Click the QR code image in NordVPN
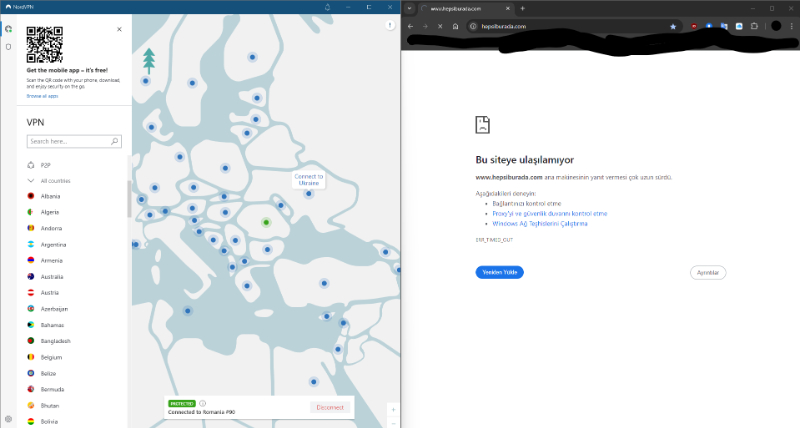 tap(44, 44)
